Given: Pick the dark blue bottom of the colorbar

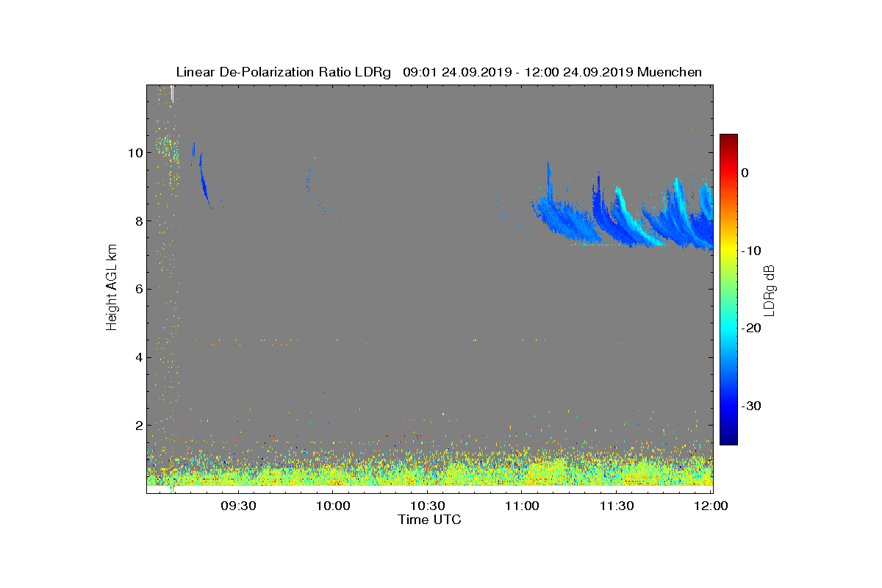Looking at the screenshot, I should click(728, 440).
